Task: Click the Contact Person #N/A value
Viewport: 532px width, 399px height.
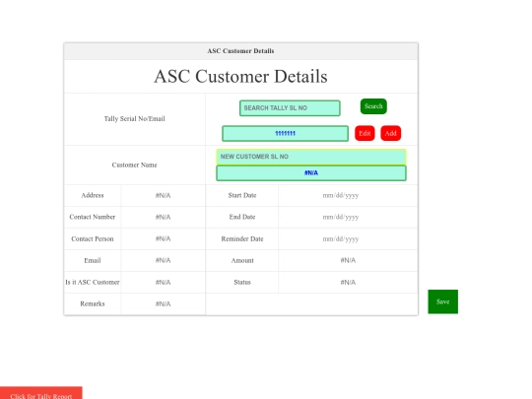Action: pos(163,238)
